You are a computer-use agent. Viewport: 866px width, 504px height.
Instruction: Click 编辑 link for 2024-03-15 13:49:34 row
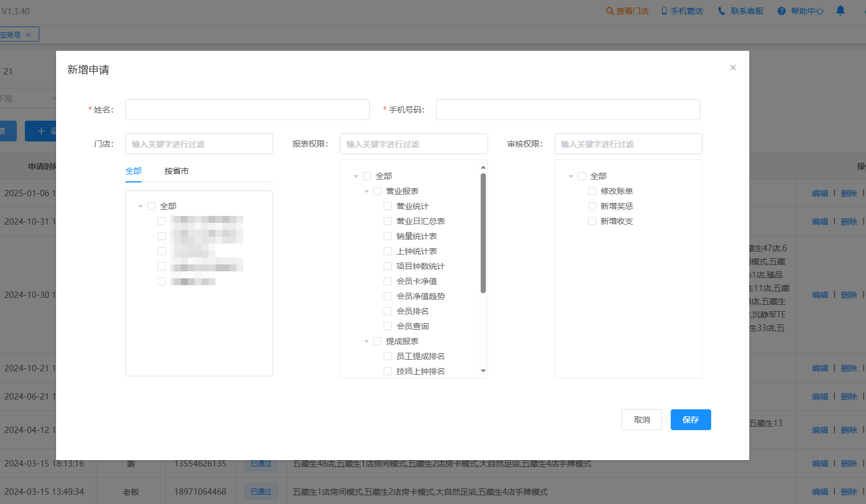[820, 492]
